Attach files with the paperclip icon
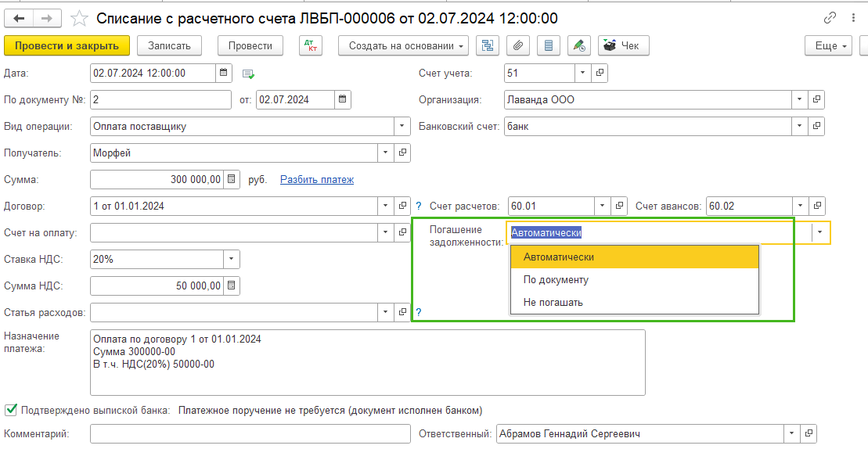This screenshot has width=868, height=449. pyautogui.click(x=518, y=46)
